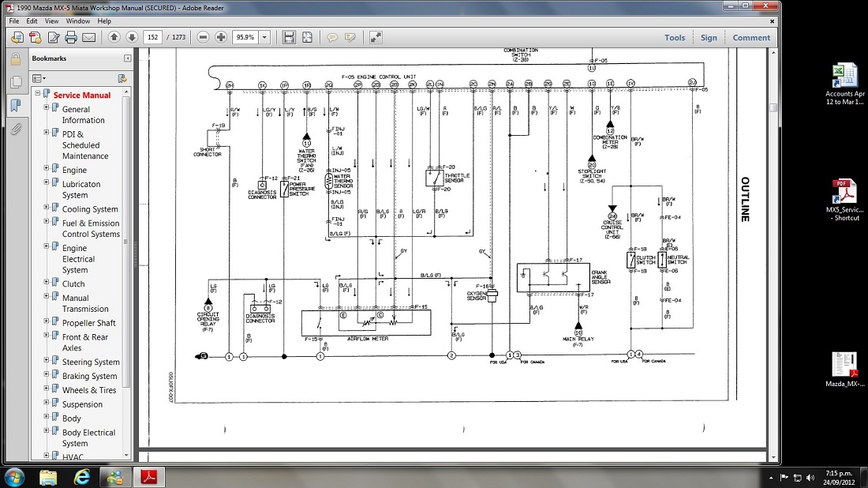868x488 pixels.
Task: Open the Page Thumbnails panel
Action: [x=16, y=82]
